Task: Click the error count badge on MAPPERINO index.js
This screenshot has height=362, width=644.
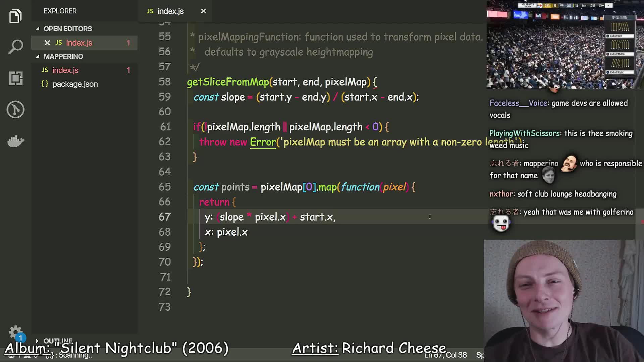Action: tap(128, 70)
